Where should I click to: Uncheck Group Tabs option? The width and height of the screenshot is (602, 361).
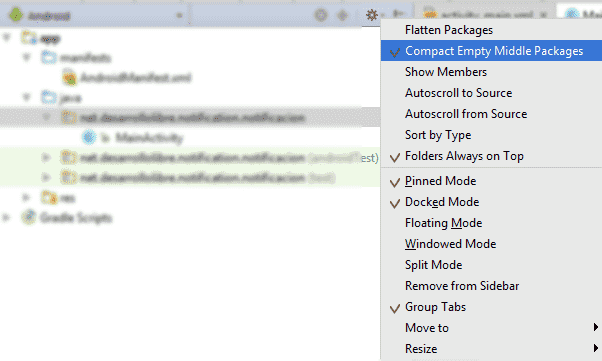point(491,307)
